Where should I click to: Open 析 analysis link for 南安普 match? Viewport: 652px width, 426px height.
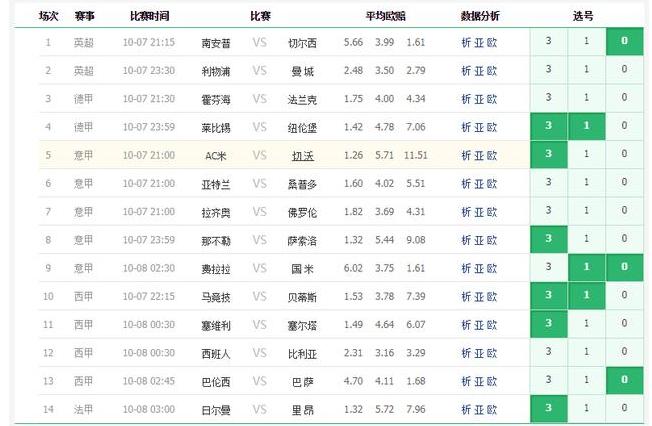[x=466, y=43]
